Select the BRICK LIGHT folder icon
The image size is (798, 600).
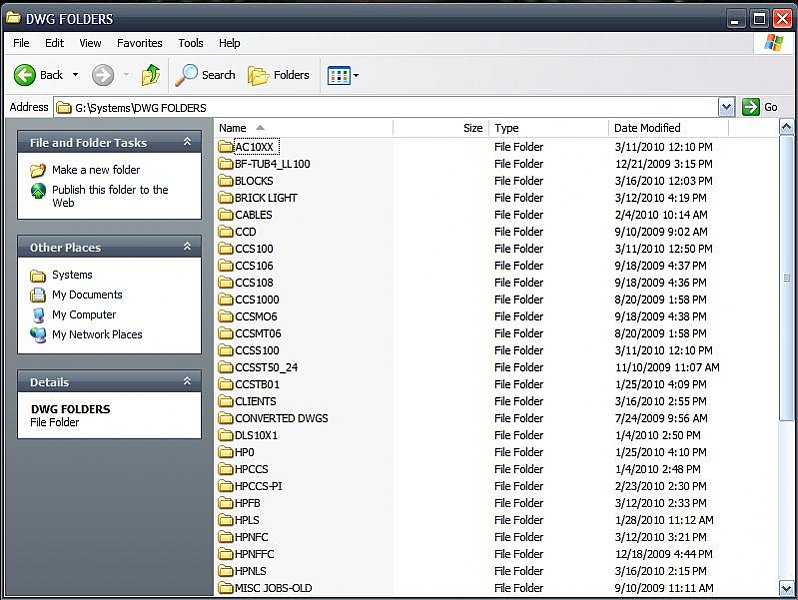(226, 197)
